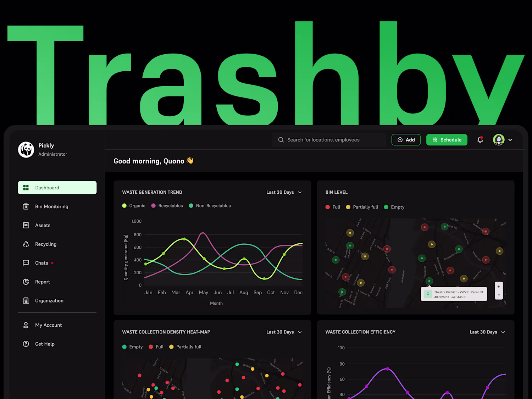Expand the profile menu chevron

[510, 140]
